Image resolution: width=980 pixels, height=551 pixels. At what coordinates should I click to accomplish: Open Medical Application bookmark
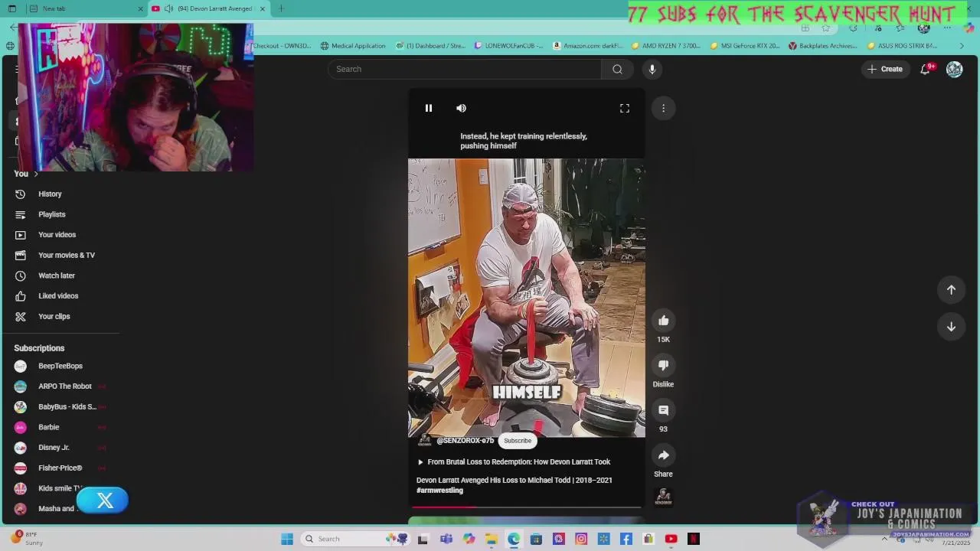point(353,46)
